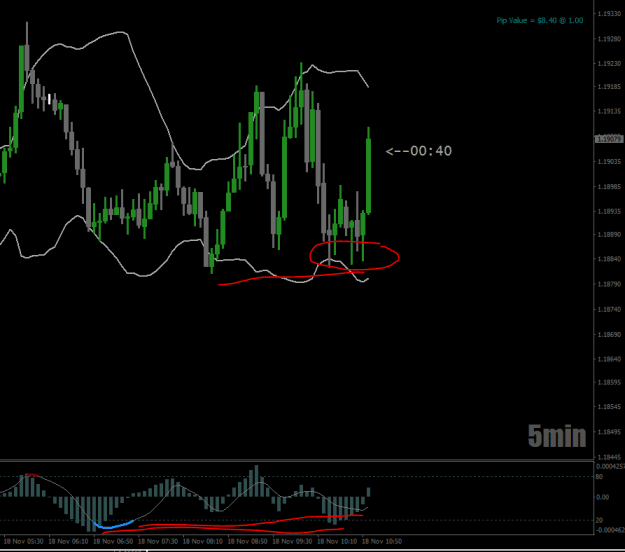Click the indicator scale minimum -0.000462

point(609,530)
